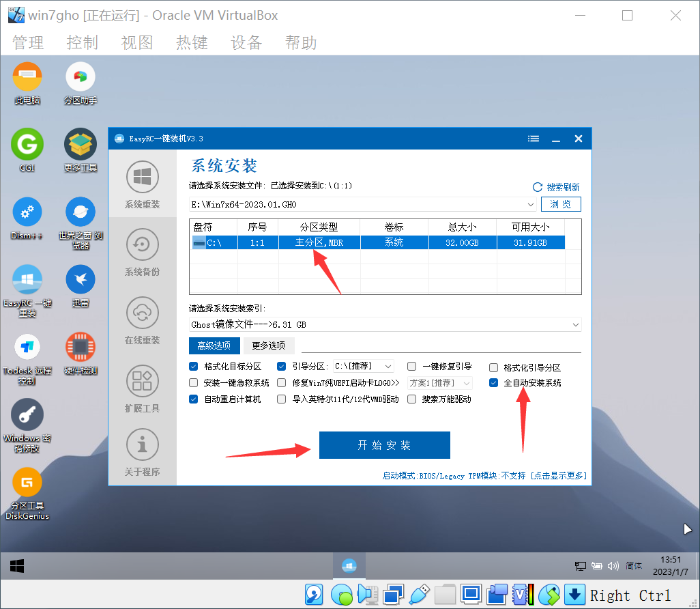Open the 硬件检测 desktop icon
This screenshot has width=700, height=609.
81,354
